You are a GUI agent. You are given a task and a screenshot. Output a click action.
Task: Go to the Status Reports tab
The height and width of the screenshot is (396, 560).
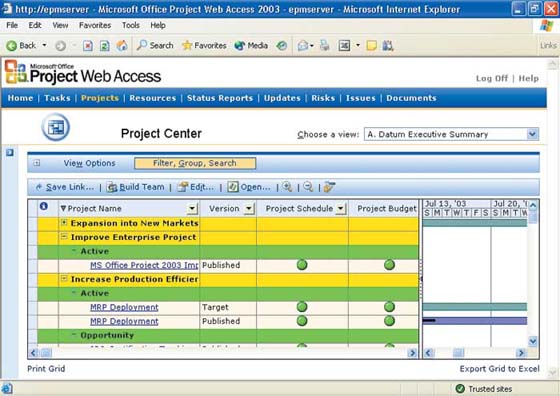coord(220,98)
